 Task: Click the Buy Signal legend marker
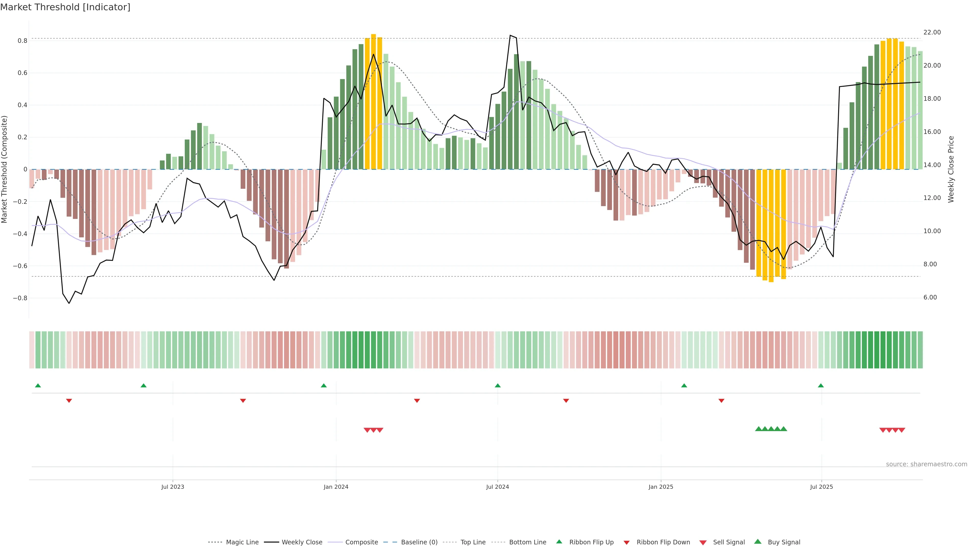pyautogui.click(x=758, y=542)
